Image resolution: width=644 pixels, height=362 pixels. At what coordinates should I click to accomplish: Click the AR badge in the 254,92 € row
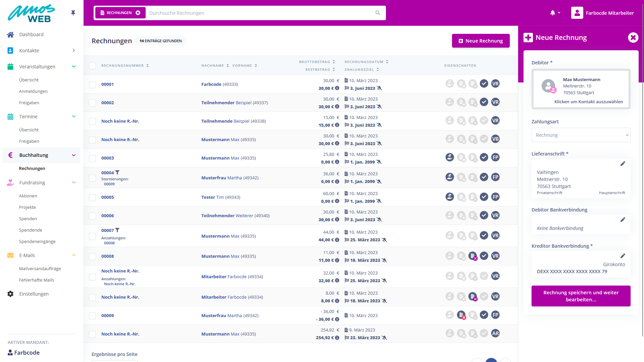pyautogui.click(x=495, y=333)
